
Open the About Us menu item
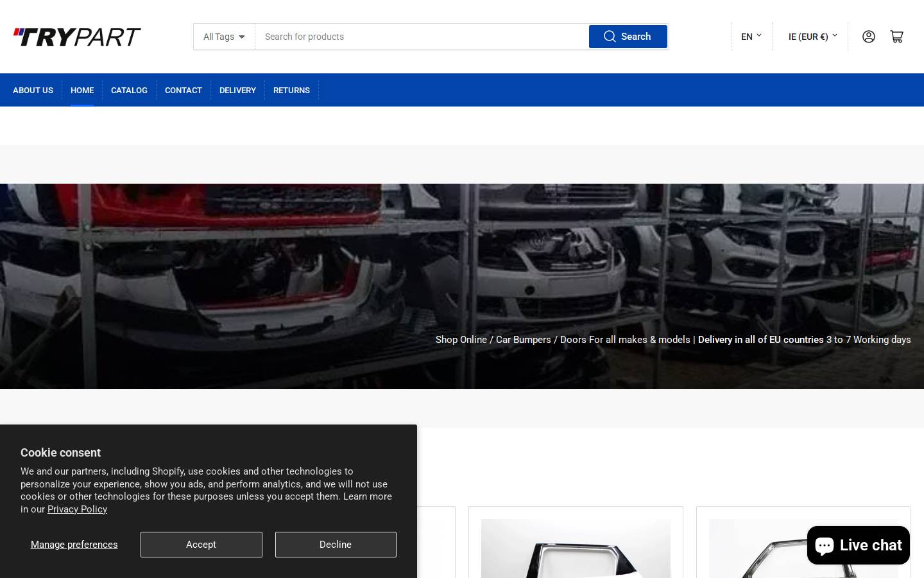pos(33,90)
